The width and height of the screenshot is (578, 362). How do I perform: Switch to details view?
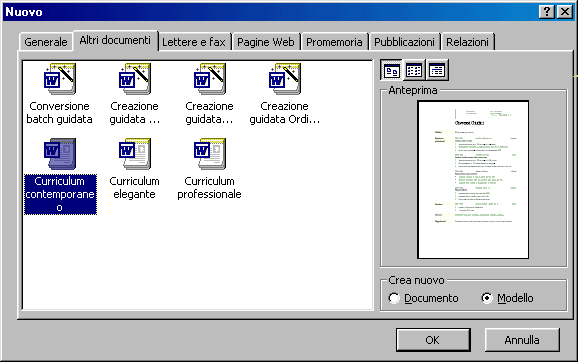pyautogui.click(x=437, y=70)
